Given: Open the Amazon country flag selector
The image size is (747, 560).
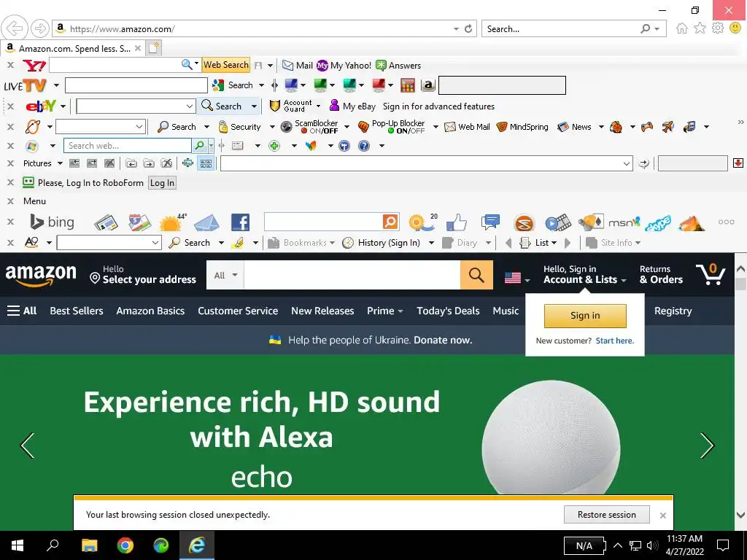Looking at the screenshot, I should tap(517, 278).
